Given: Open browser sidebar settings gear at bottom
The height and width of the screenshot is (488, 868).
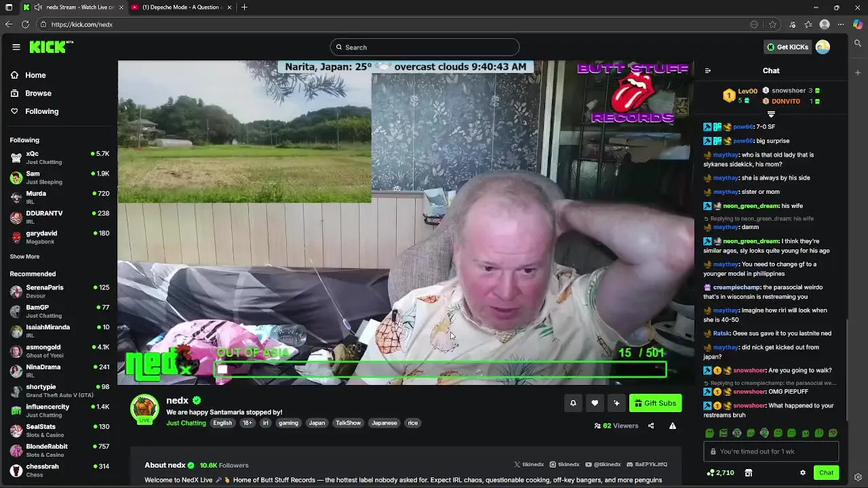Looking at the screenshot, I should [x=858, y=477].
